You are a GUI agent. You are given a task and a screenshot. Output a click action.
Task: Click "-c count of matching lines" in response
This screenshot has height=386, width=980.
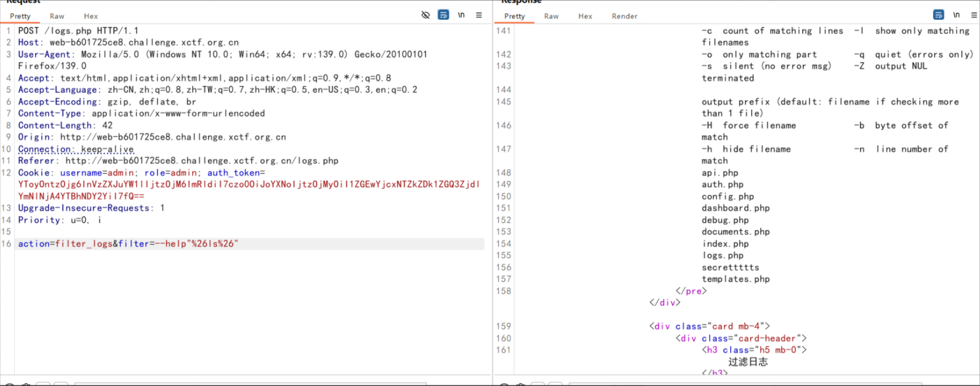[773, 31]
